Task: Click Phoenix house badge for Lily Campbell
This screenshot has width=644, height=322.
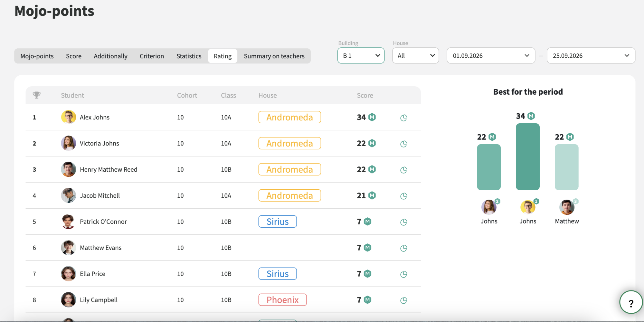Action: pos(282,300)
